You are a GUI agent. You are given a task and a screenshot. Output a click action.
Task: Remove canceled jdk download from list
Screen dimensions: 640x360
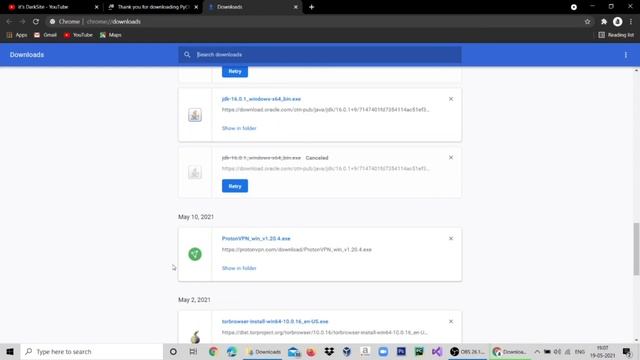(x=451, y=158)
